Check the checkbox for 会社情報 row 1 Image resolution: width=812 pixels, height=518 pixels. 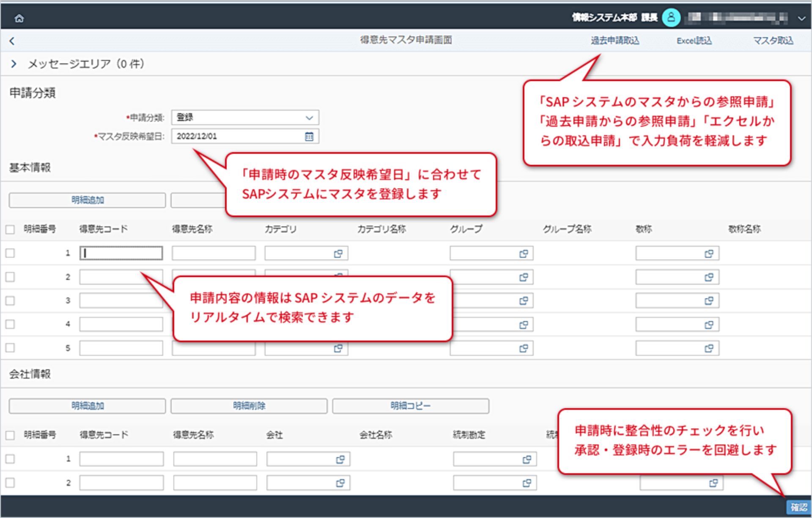[x=10, y=459]
